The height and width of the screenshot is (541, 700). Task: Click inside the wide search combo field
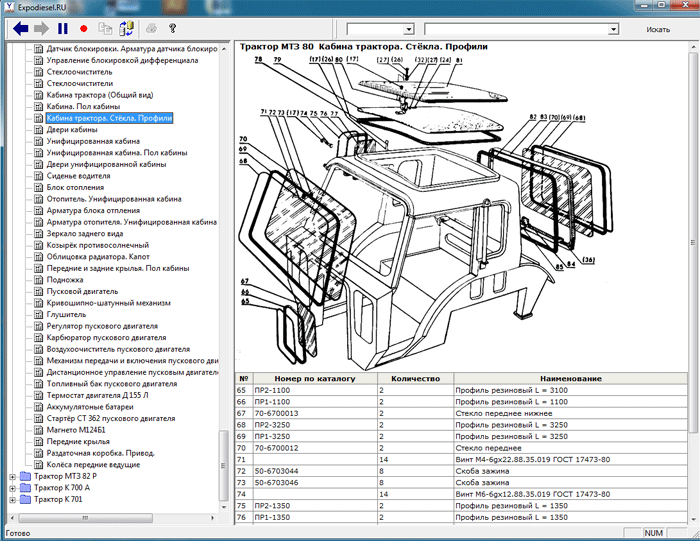point(516,29)
